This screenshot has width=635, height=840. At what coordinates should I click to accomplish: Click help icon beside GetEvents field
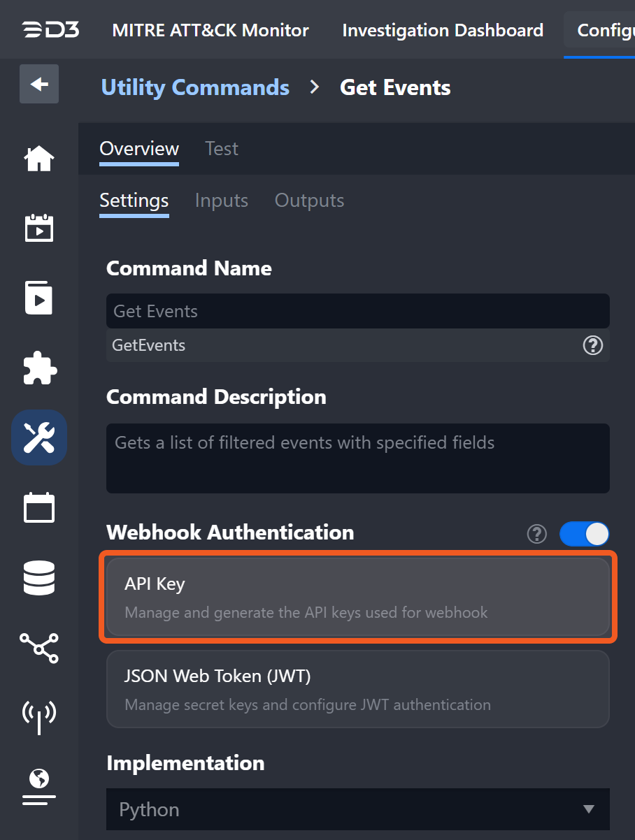click(592, 345)
